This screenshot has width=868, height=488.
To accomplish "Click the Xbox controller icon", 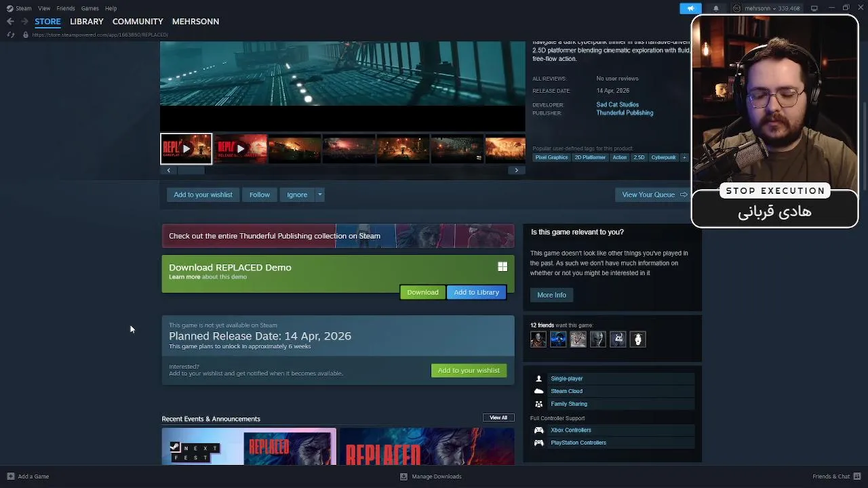I will (539, 430).
